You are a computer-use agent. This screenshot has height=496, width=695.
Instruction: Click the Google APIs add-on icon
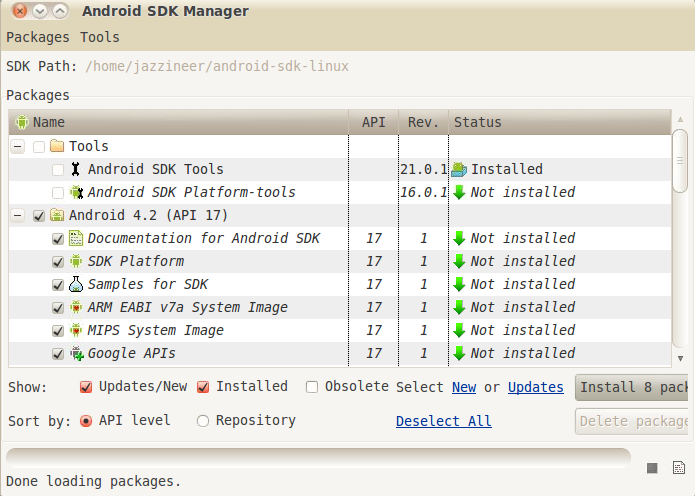tap(77, 353)
